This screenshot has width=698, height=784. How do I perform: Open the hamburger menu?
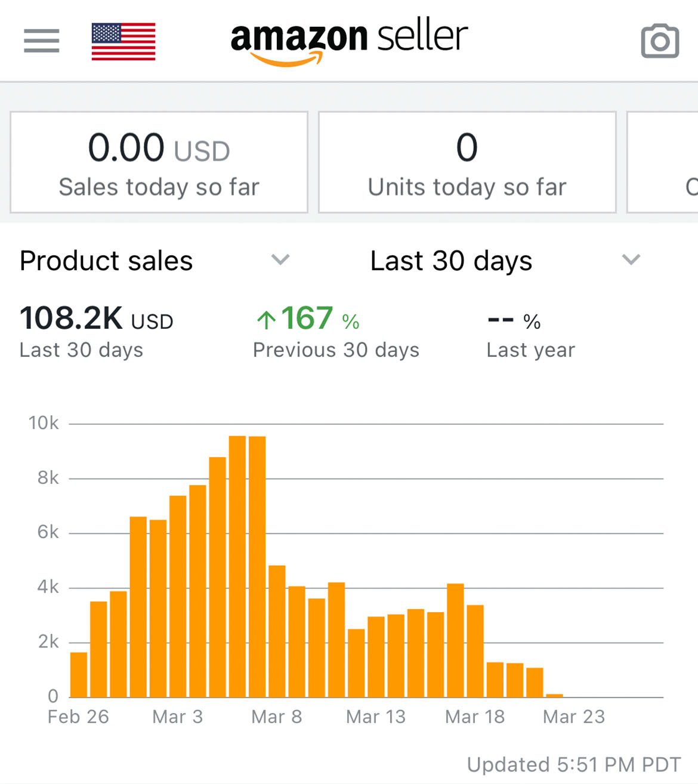(x=42, y=41)
